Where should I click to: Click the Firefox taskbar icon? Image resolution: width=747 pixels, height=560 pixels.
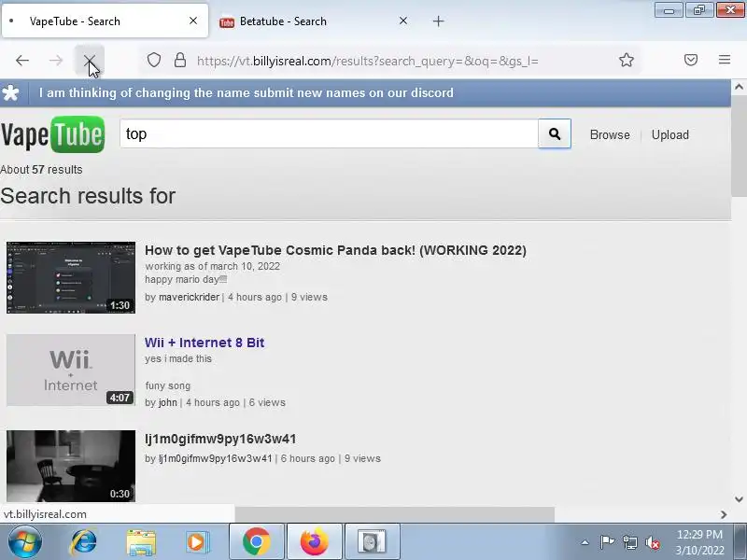315,542
